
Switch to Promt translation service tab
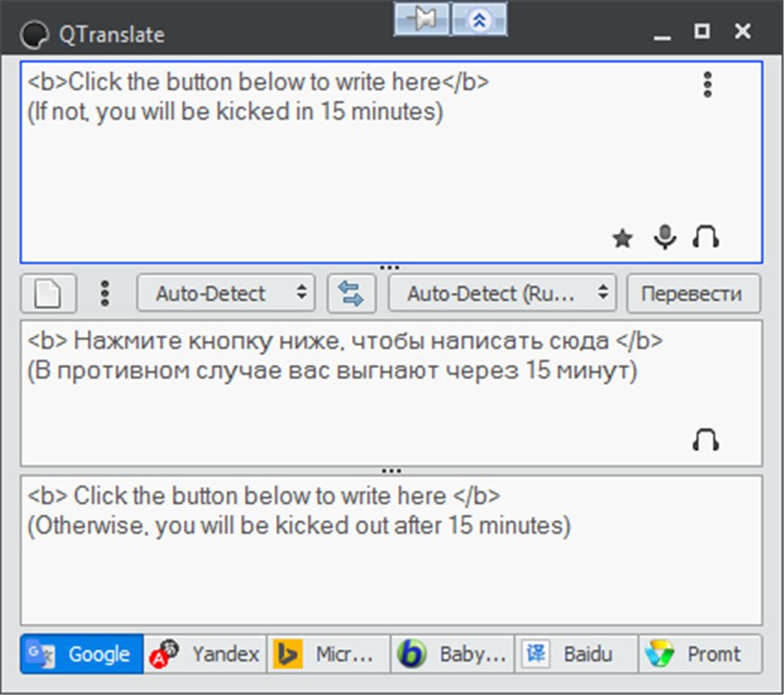tap(700, 654)
